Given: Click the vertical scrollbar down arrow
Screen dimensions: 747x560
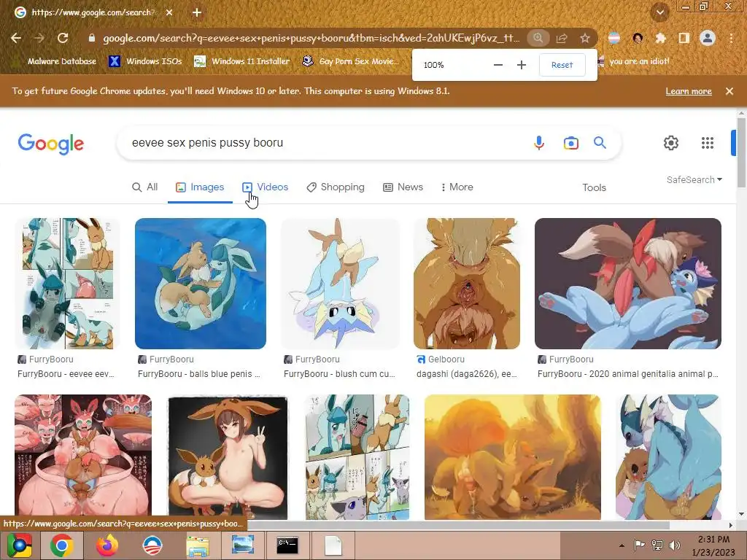Looking at the screenshot, I should click(741, 514).
